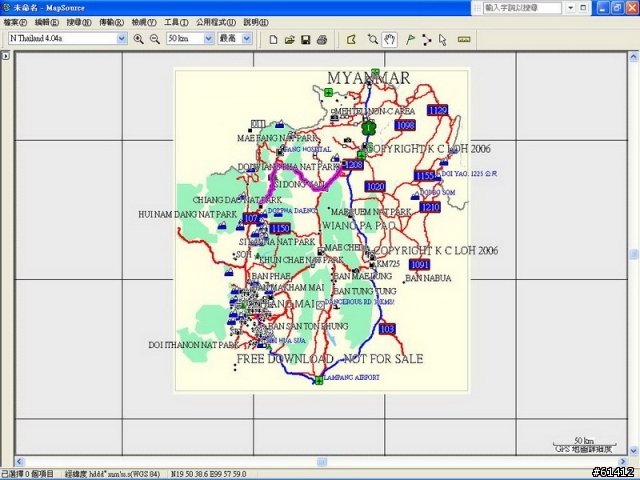Viewport: 640px width, 480px height.
Task: Select the Map tool icon
Action: [x=351, y=40]
